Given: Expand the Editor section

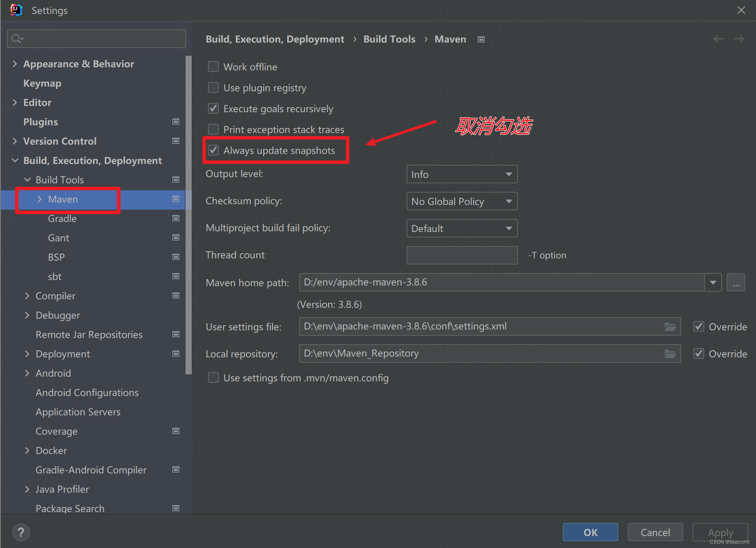Looking at the screenshot, I should click(x=15, y=102).
